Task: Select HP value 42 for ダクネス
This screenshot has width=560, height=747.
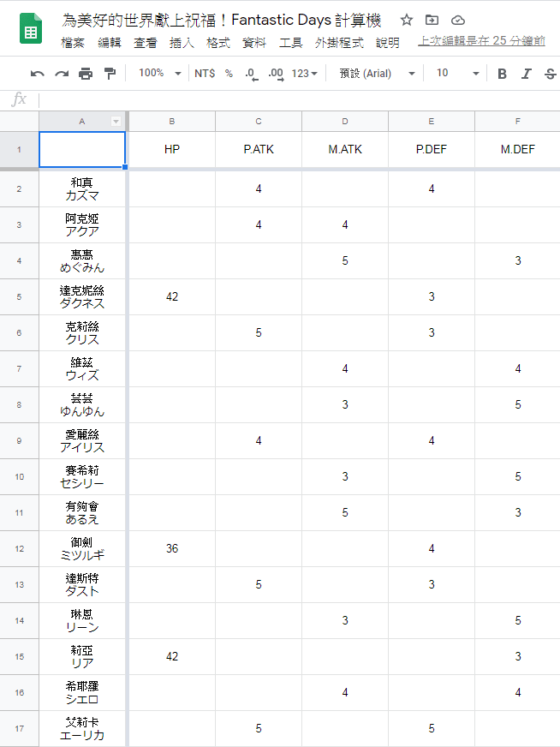Action: (172, 296)
